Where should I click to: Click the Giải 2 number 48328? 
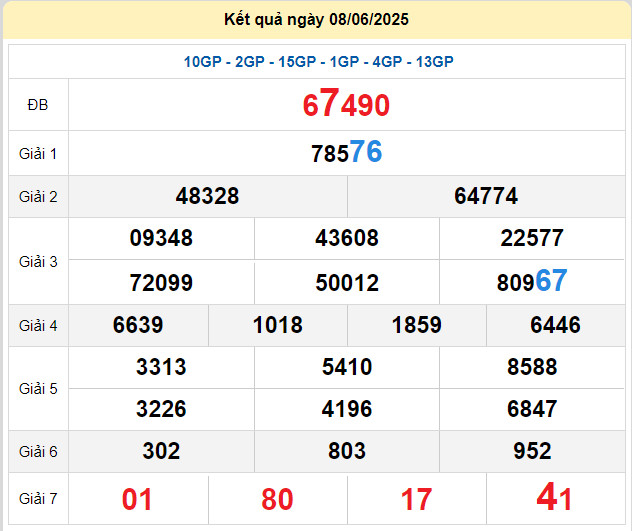[x=207, y=196]
